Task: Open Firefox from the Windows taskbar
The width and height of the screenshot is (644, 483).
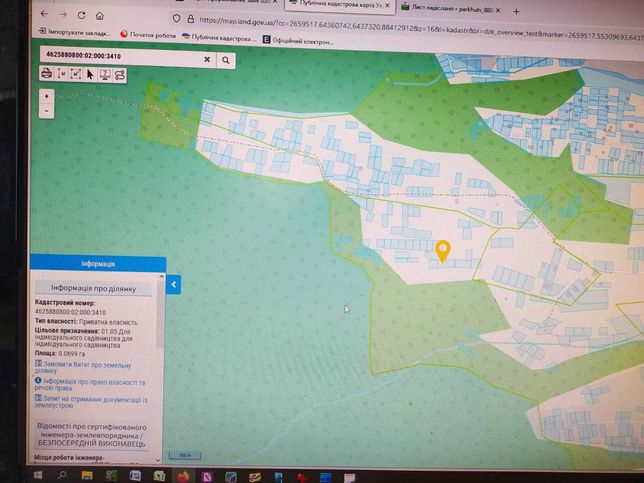Action: [x=183, y=476]
